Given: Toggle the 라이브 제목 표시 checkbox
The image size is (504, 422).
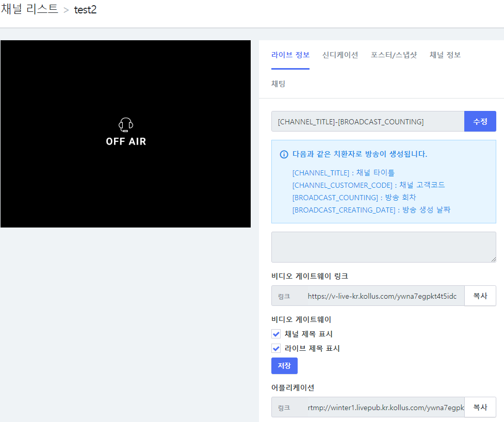Looking at the screenshot, I should (x=277, y=348).
